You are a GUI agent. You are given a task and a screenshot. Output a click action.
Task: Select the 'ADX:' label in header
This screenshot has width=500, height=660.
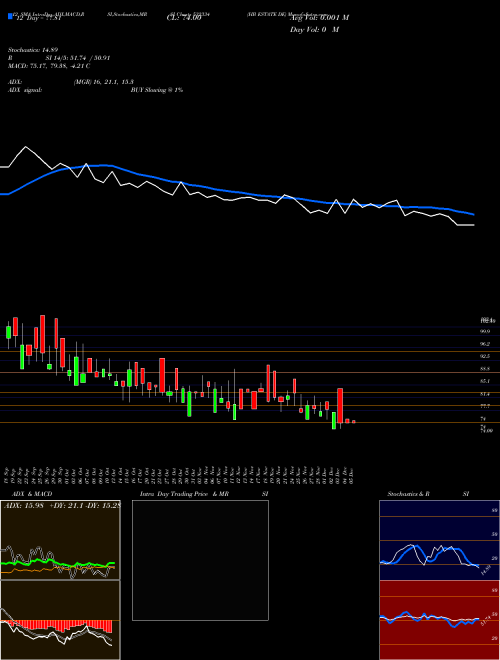coord(15,82)
